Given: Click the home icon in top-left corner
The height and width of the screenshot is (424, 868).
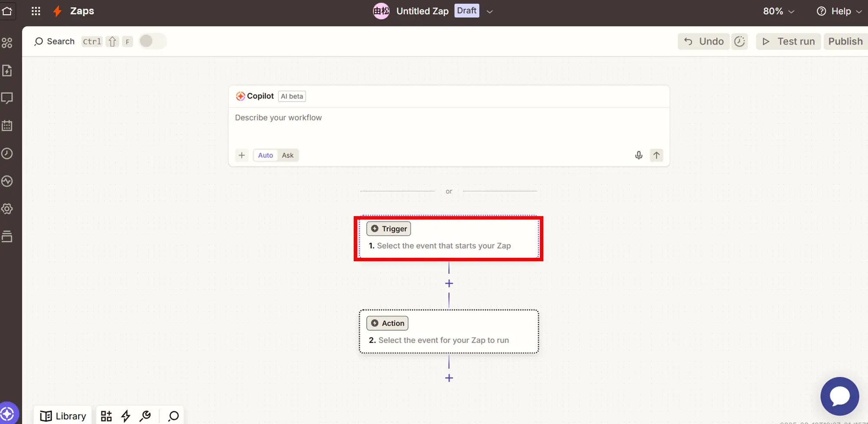Looking at the screenshot, I should [x=7, y=11].
